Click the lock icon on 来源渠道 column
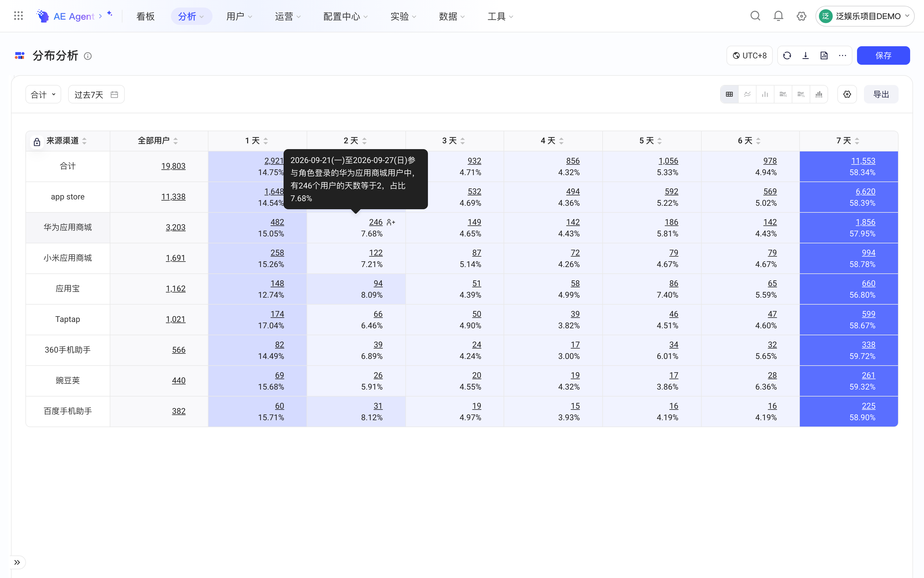 point(37,142)
